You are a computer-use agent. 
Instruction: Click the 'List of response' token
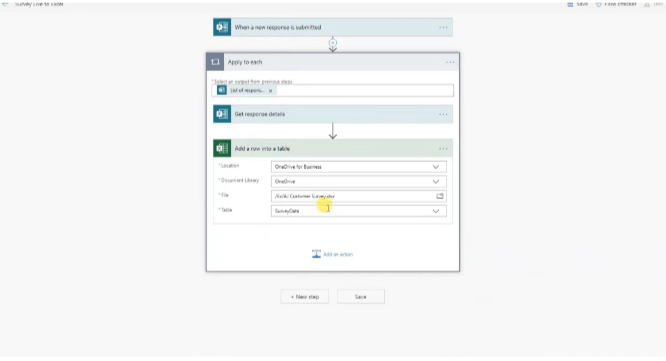(x=247, y=90)
